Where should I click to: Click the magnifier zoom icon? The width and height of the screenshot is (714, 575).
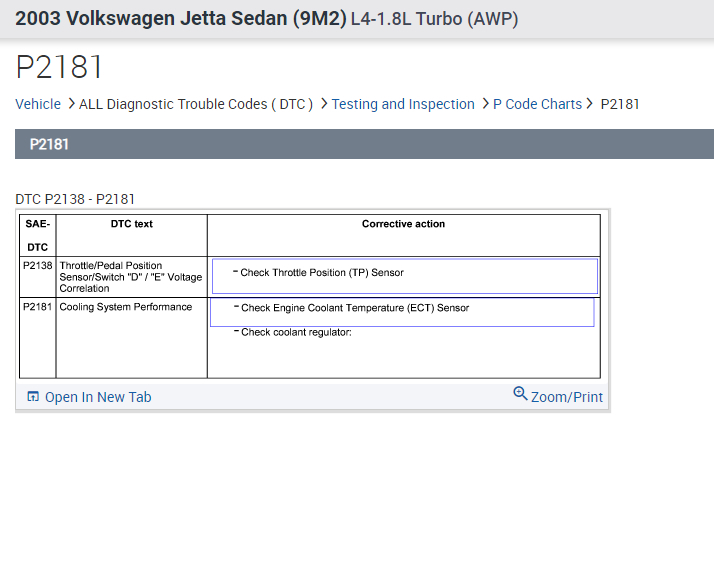520,393
